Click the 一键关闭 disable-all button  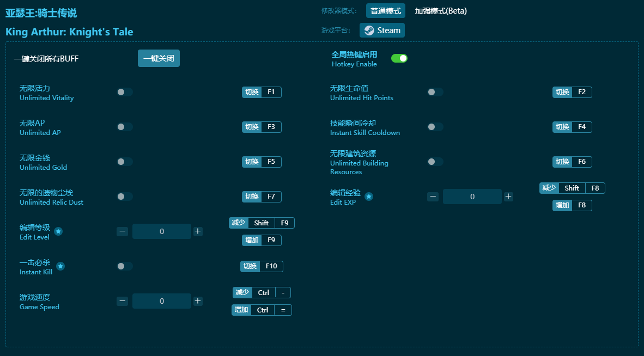(159, 58)
